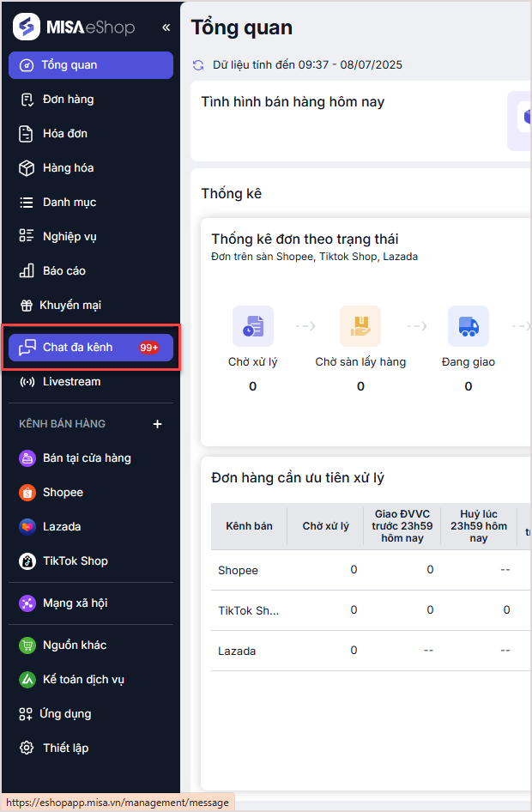Screen dimensions: 532x812
Task: Click the Hóa đơn document icon
Action: pos(26,134)
